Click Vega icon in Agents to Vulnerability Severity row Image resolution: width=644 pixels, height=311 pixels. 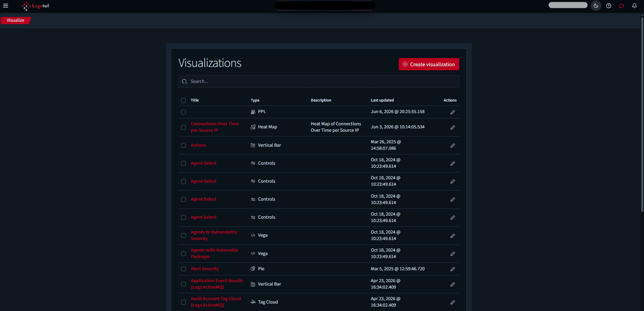pos(253,235)
